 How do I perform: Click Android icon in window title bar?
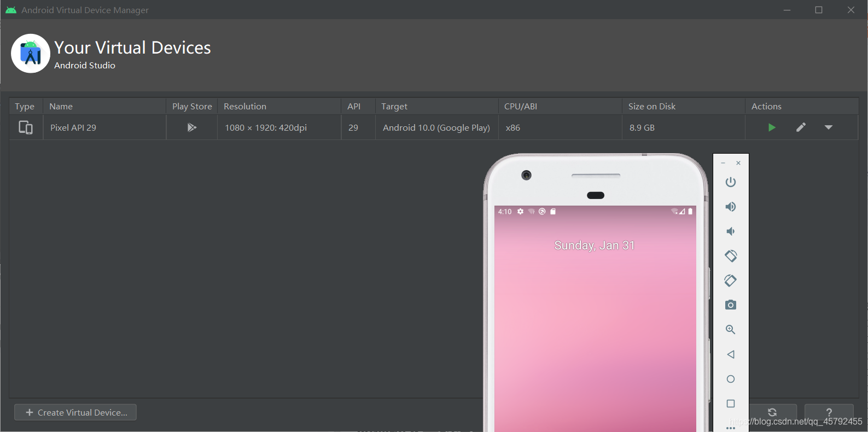tap(11, 10)
